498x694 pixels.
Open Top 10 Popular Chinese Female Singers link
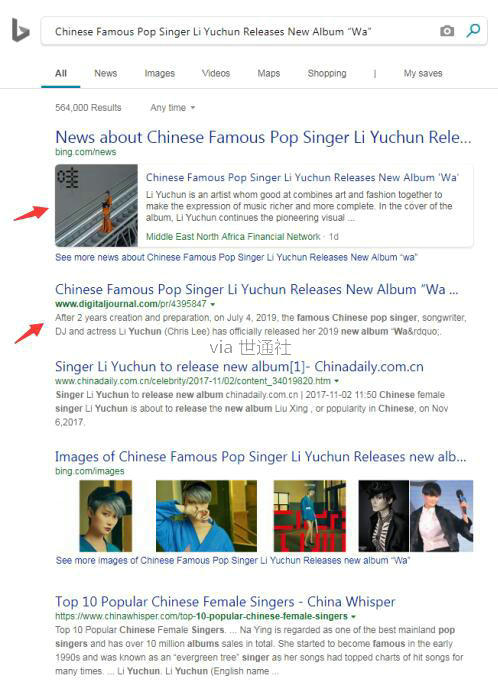point(225,601)
